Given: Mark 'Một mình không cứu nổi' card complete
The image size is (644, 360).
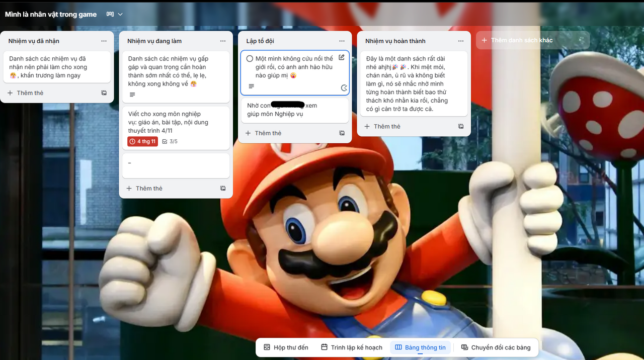Looking at the screenshot, I should [x=250, y=59].
